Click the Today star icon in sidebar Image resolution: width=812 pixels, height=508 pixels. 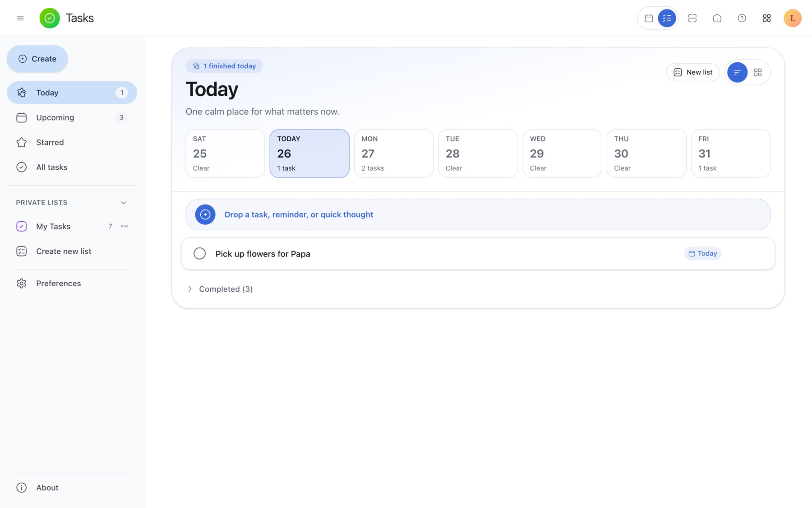click(x=22, y=93)
